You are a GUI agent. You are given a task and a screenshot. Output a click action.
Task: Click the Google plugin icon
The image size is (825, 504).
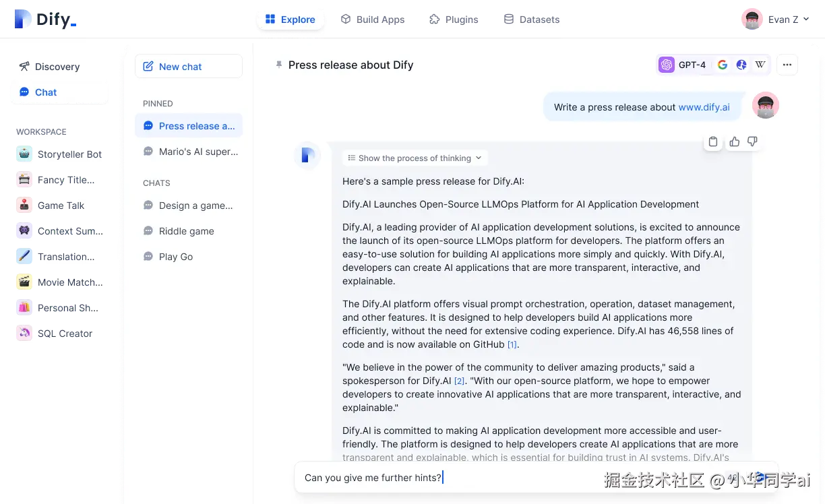click(x=723, y=65)
